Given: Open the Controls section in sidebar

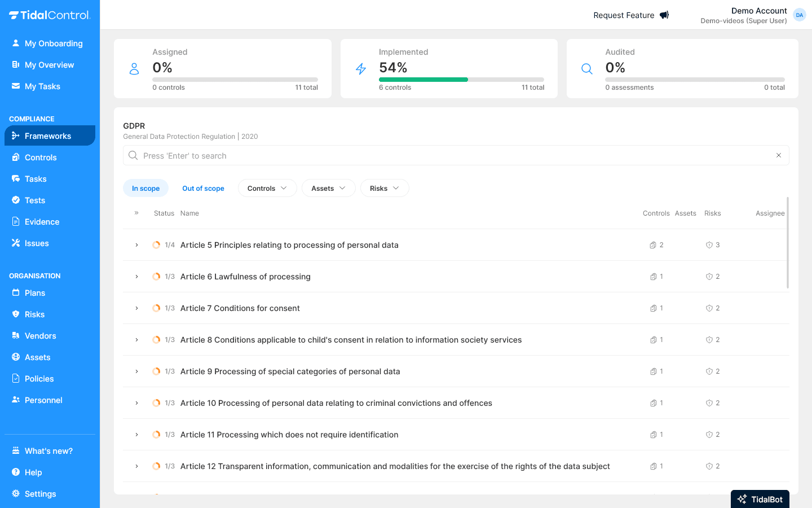Looking at the screenshot, I should [39, 157].
